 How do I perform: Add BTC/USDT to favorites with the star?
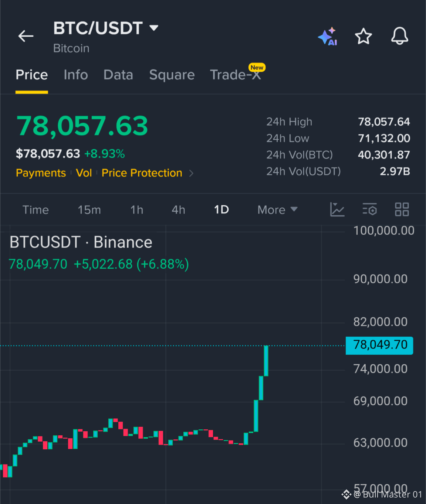(x=363, y=36)
